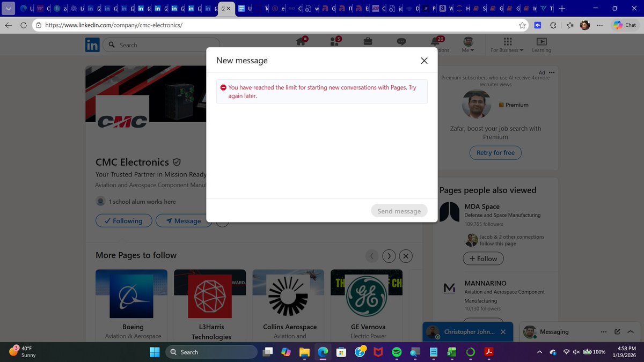Open Windows Start menu
This screenshot has width=644, height=362.
click(x=154, y=352)
